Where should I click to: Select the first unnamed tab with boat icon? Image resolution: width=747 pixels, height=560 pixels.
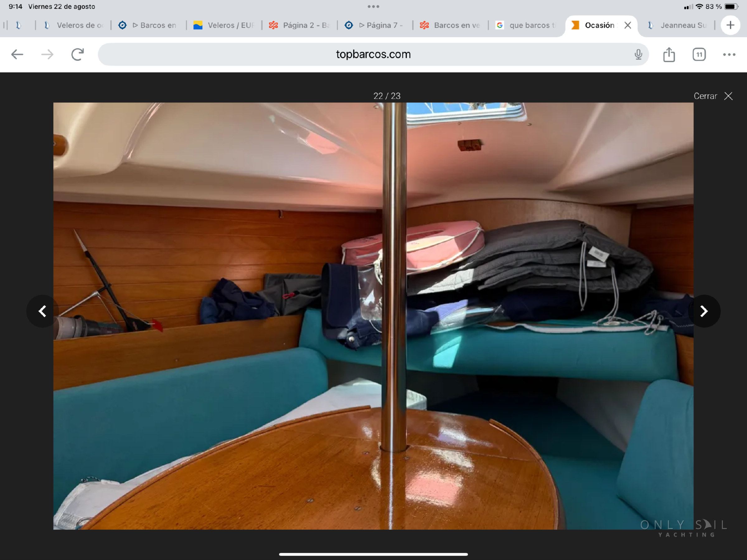pos(19,25)
